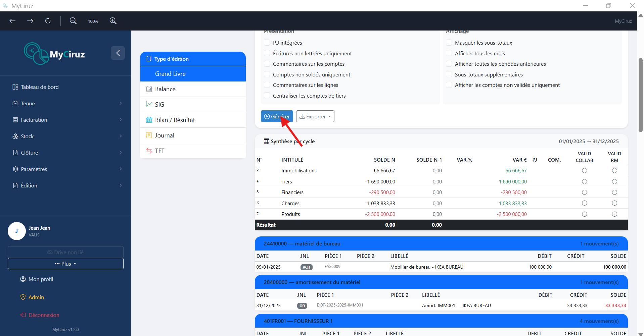Expand the Tenue menu

pos(67,103)
